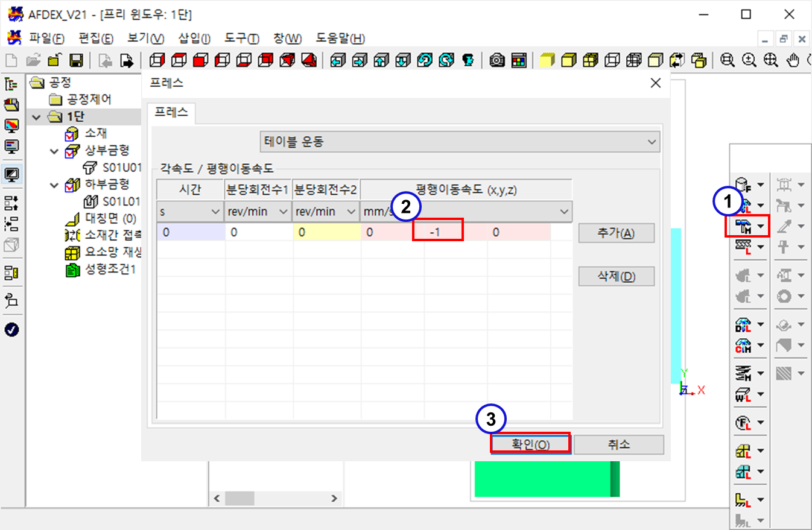Image resolution: width=812 pixels, height=530 pixels.
Task: Click the 추가(A) button
Action: [615, 233]
